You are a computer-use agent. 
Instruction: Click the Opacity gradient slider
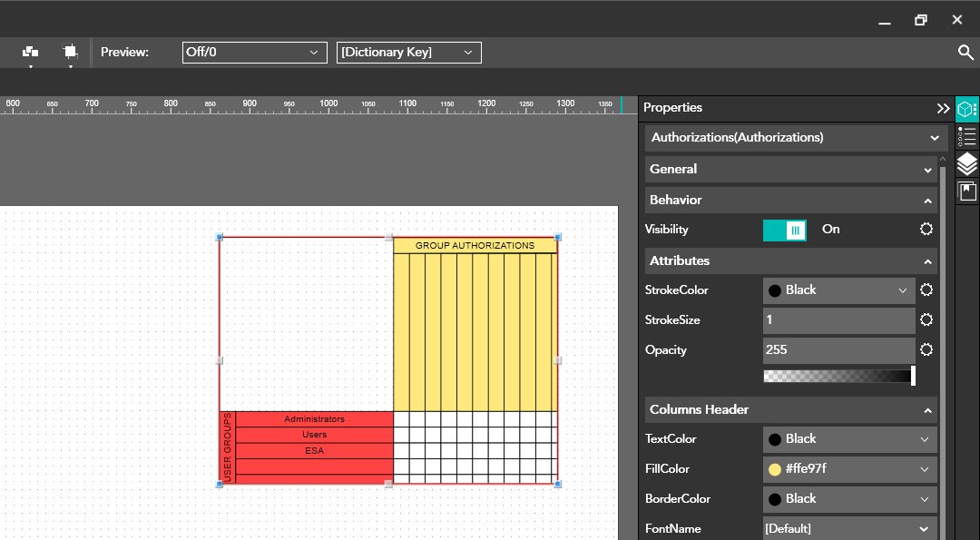[x=838, y=376]
